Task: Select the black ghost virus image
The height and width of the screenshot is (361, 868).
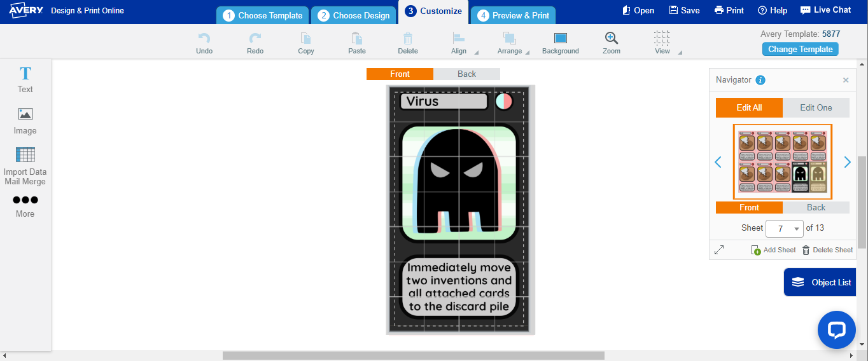Action: click(x=459, y=182)
